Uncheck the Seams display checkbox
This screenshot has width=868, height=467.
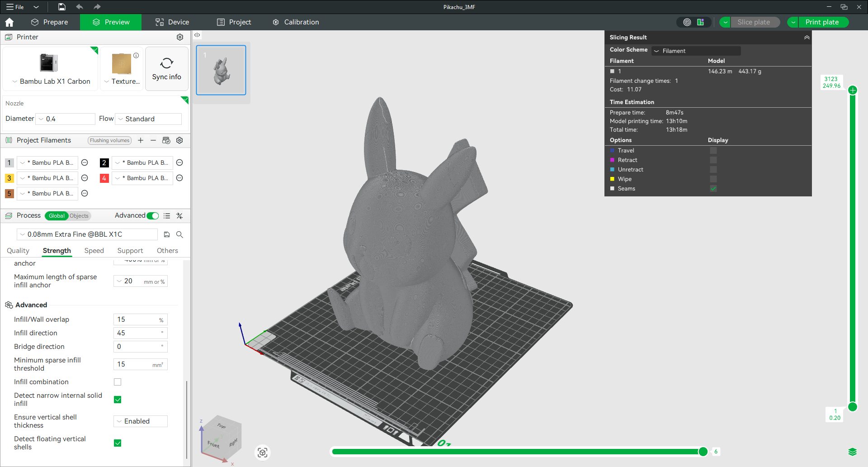pos(713,189)
